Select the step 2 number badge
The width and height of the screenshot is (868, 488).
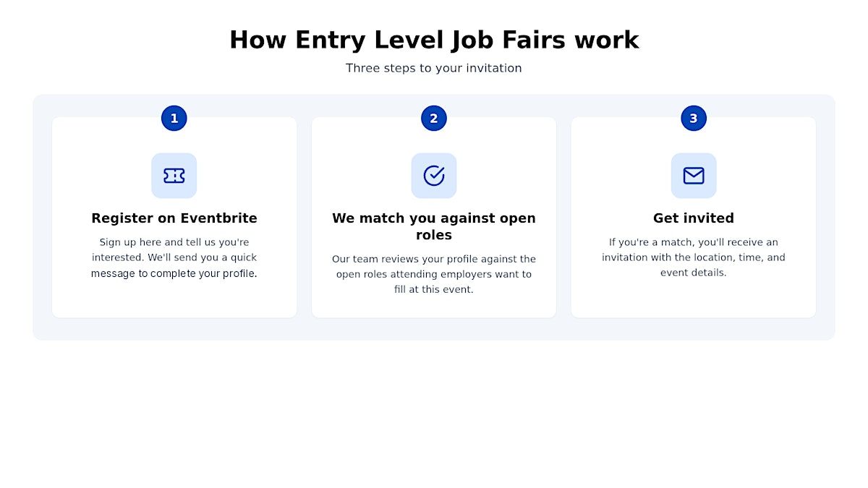pyautogui.click(x=434, y=119)
